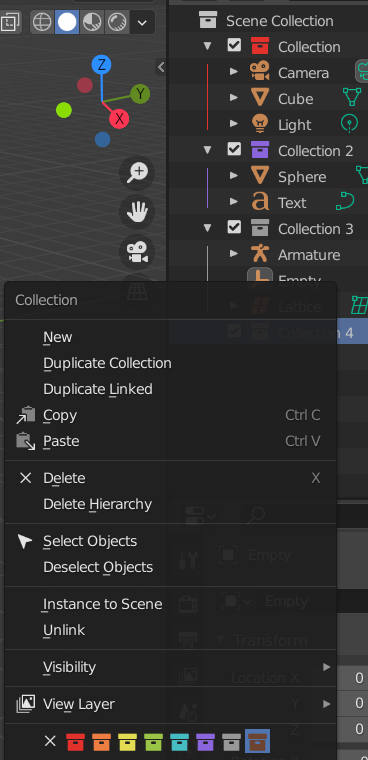
Task: Collapse Collection 3 in the outliner
Action: [x=208, y=228]
